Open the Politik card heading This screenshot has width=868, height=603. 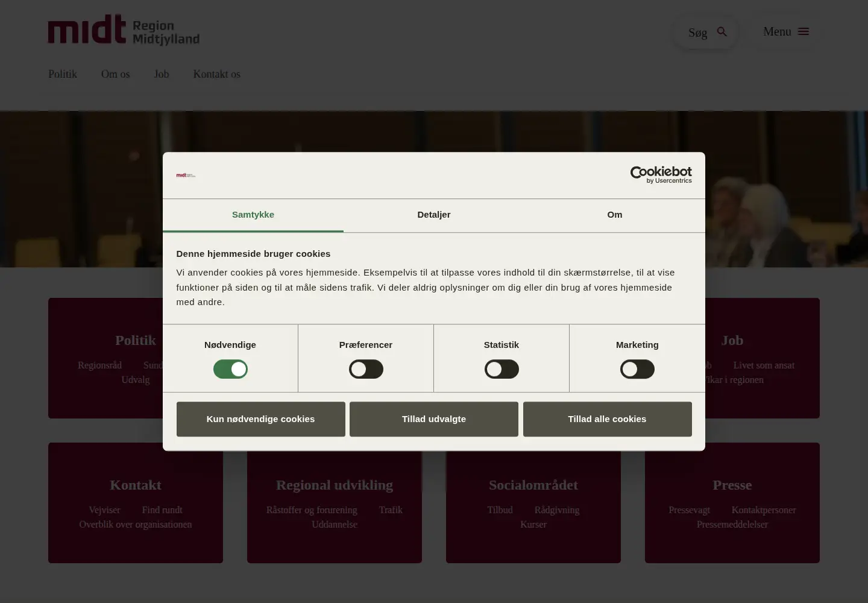point(136,340)
